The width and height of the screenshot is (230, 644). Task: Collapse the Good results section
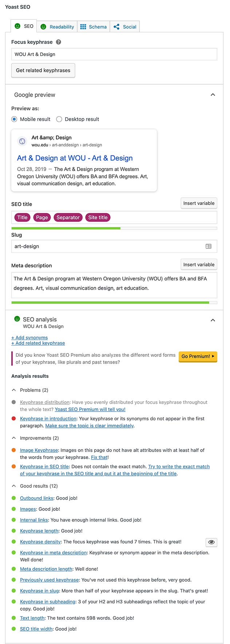click(13, 486)
